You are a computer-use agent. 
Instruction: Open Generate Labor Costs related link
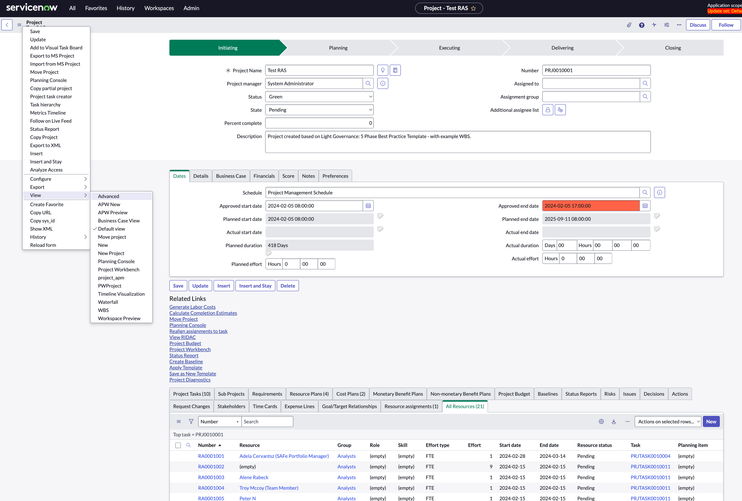(192, 307)
